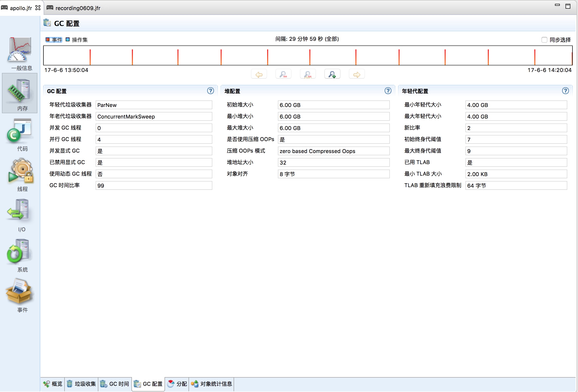
Task: Toggle the 事件 legend indicator
Action: point(54,40)
